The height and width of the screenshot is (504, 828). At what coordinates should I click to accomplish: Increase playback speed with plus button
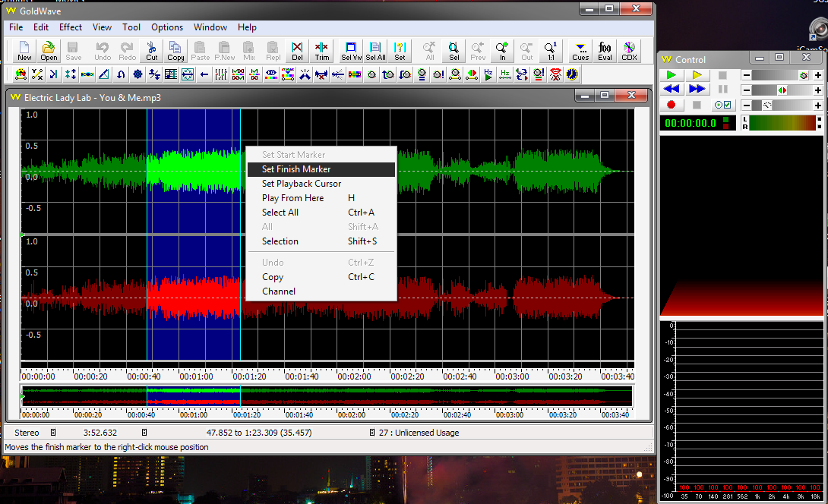coord(817,105)
